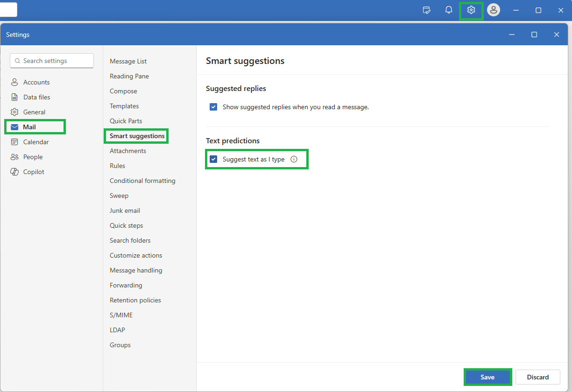Open Junk email settings

[x=125, y=210]
